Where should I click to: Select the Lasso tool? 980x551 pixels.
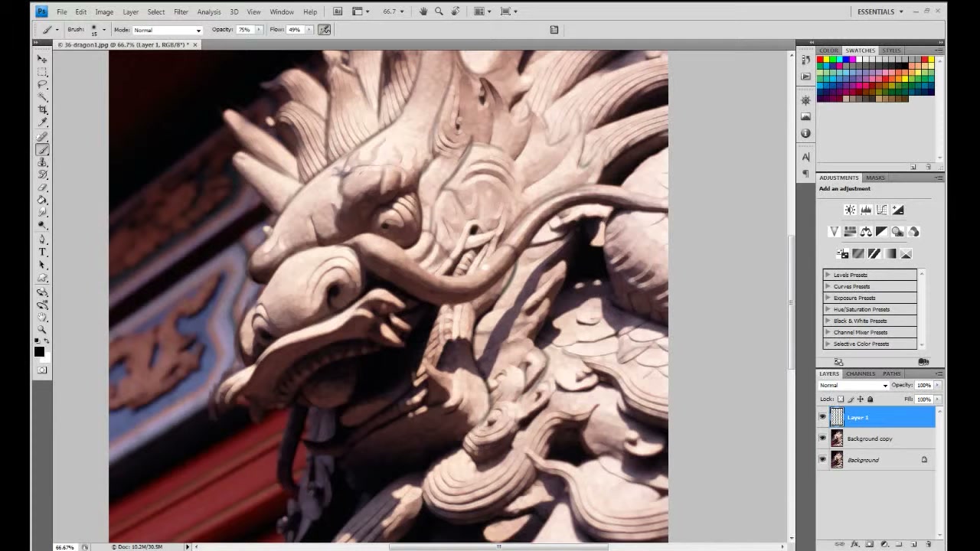(42, 84)
